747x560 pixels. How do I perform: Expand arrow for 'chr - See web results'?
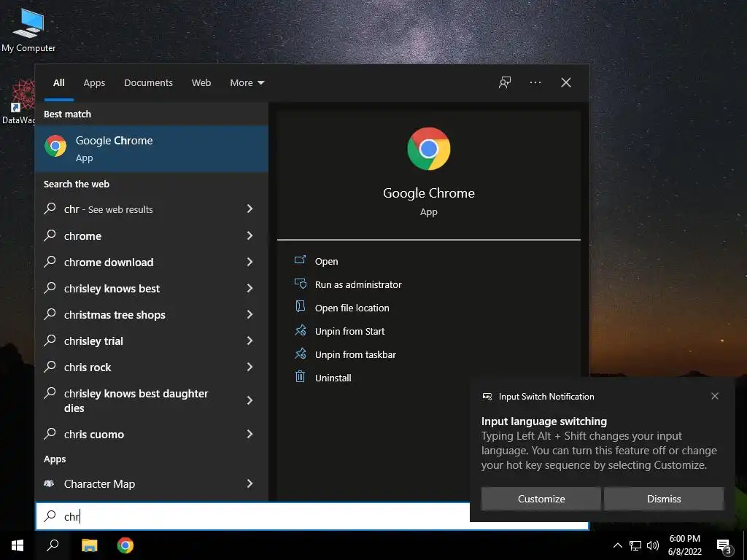[x=249, y=209]
